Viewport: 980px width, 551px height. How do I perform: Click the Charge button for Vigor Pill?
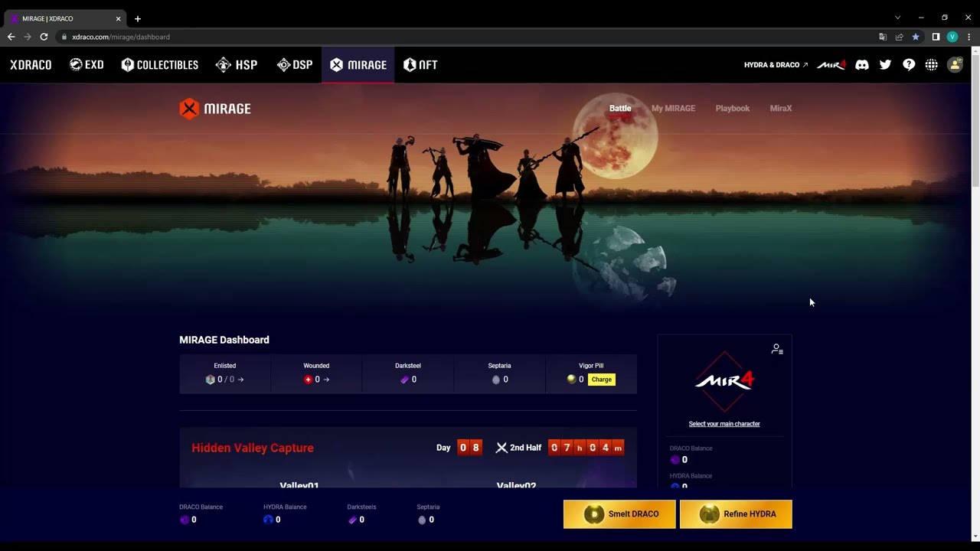[602, 380]
